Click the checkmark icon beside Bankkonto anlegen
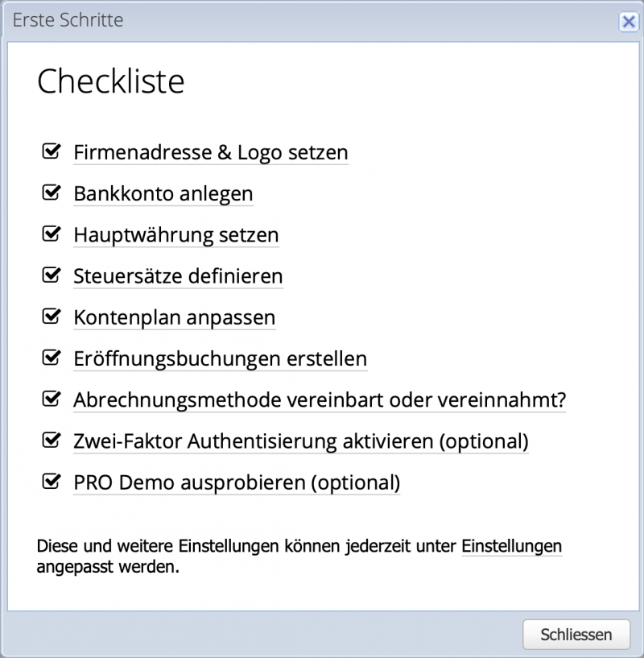Screen dimensions: 644x658 [52, 192]
